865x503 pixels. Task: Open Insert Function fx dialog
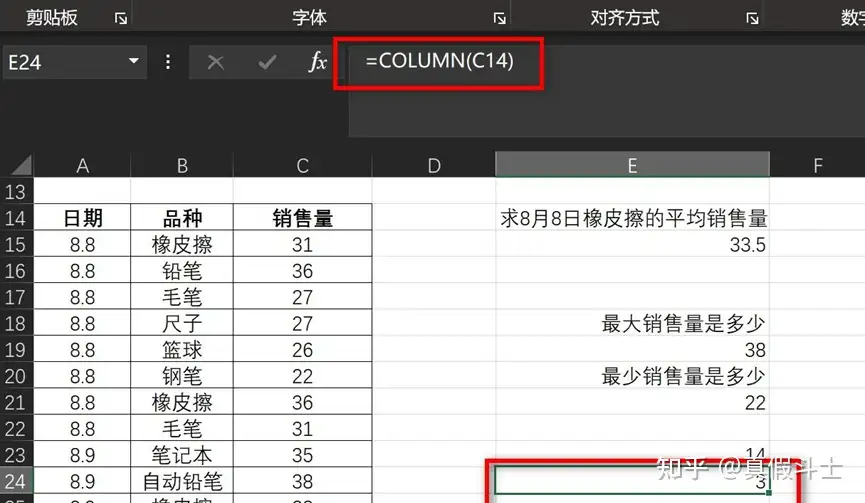(x=318, y=62)
